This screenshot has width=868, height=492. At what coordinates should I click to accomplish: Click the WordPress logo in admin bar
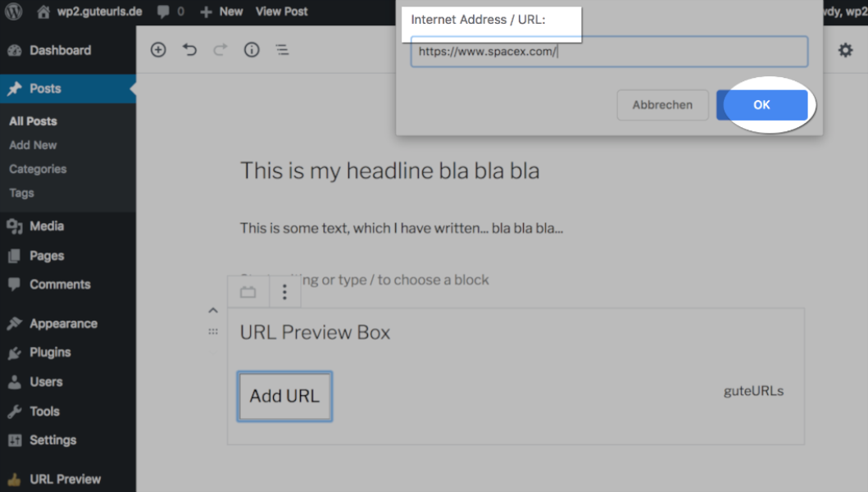(14, 11)
